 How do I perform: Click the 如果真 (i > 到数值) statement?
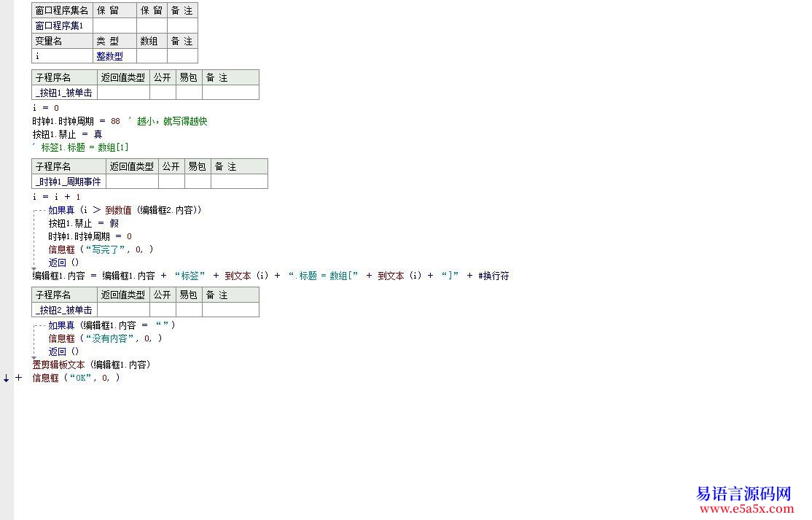[124, 210]
